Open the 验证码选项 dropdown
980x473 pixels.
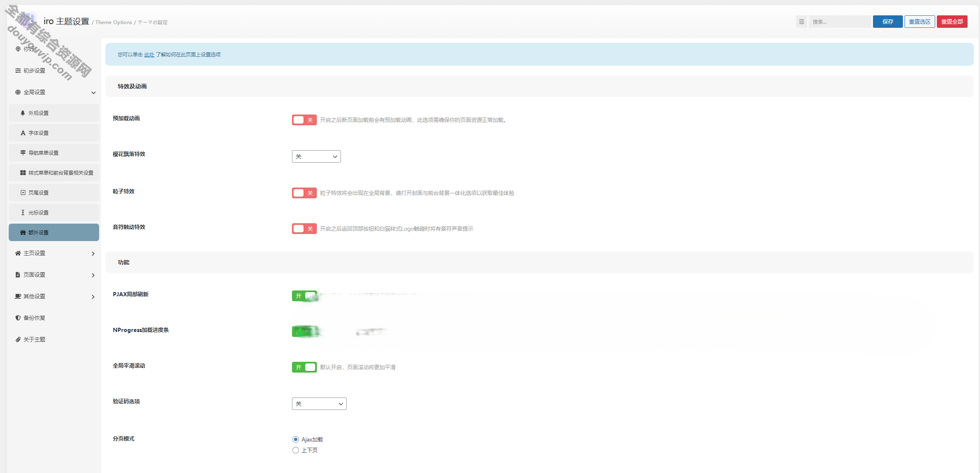319,404
